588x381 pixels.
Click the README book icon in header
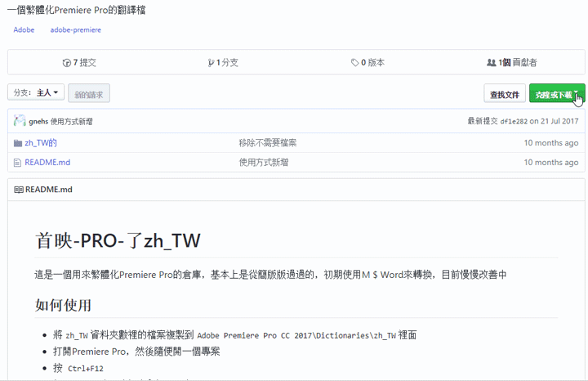click(x=18, y=190)
